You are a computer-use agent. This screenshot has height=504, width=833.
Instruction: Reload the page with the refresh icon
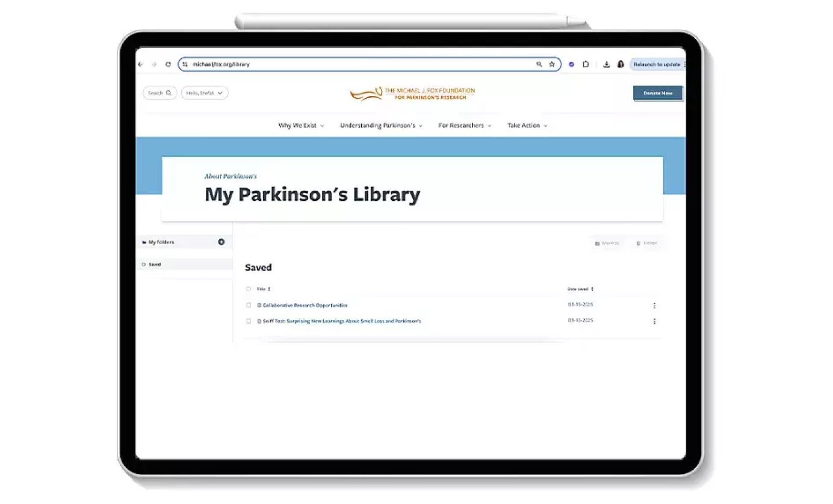point(168,64)
